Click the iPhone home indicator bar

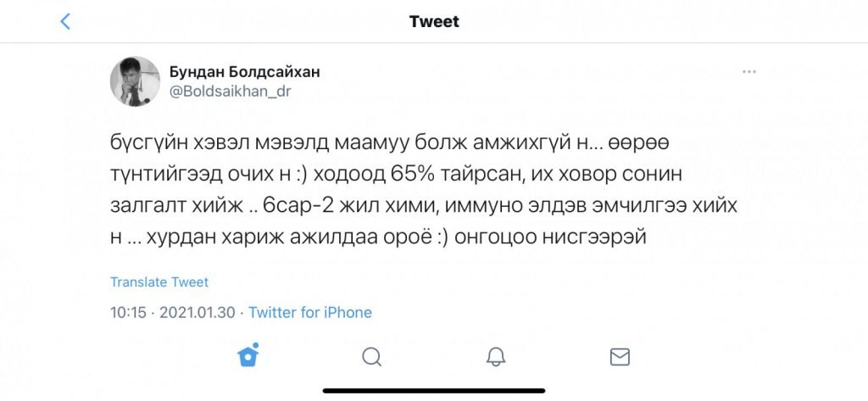434,391
